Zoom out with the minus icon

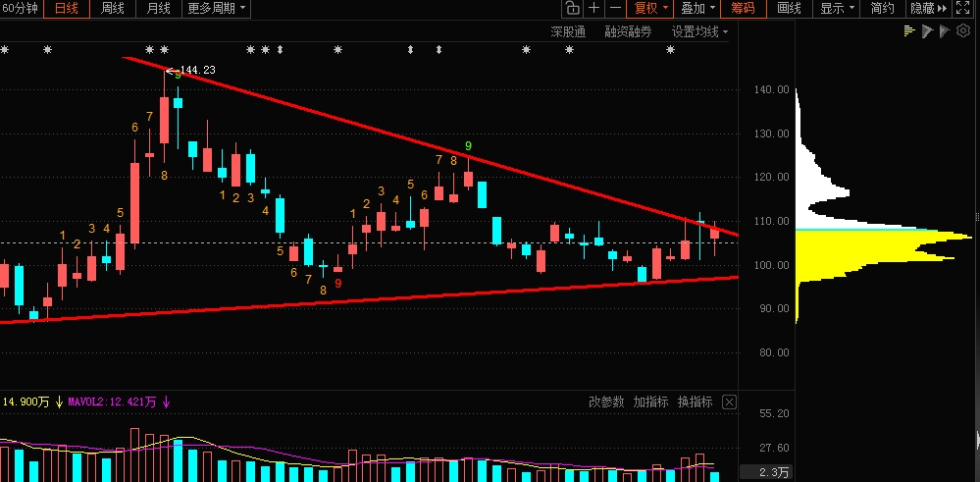(616, 8)
